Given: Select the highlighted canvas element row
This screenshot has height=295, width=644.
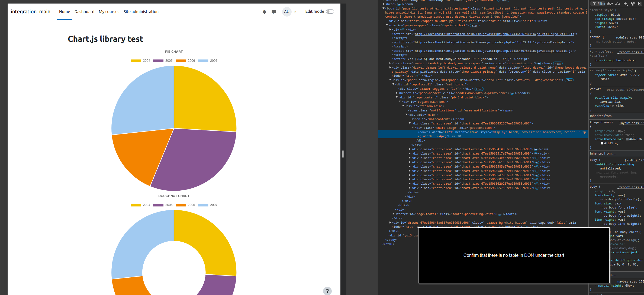Looking at the screenshot, I should pos(483,134).
